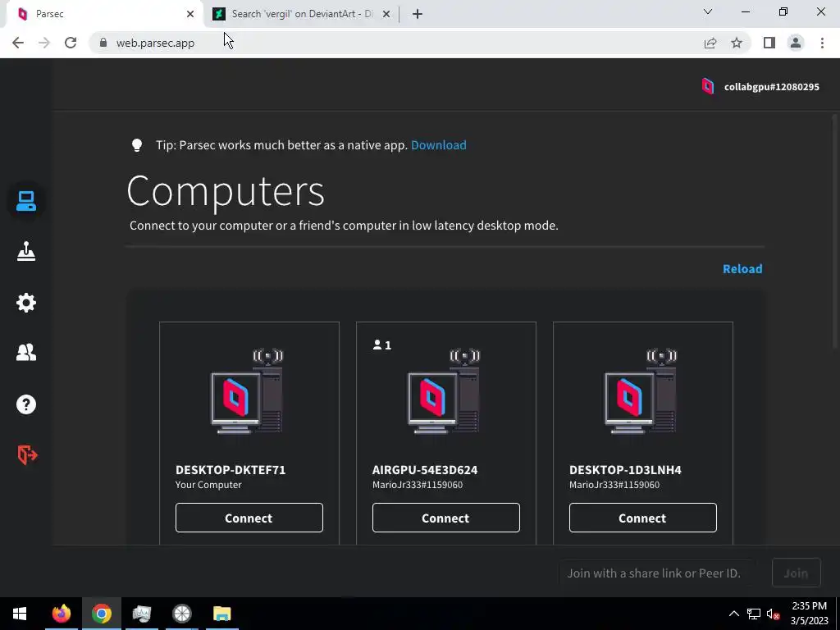The width and height of the screenshot is (840, 630).
Task: Click the network tray icon
Action: (x=754, y=614)
